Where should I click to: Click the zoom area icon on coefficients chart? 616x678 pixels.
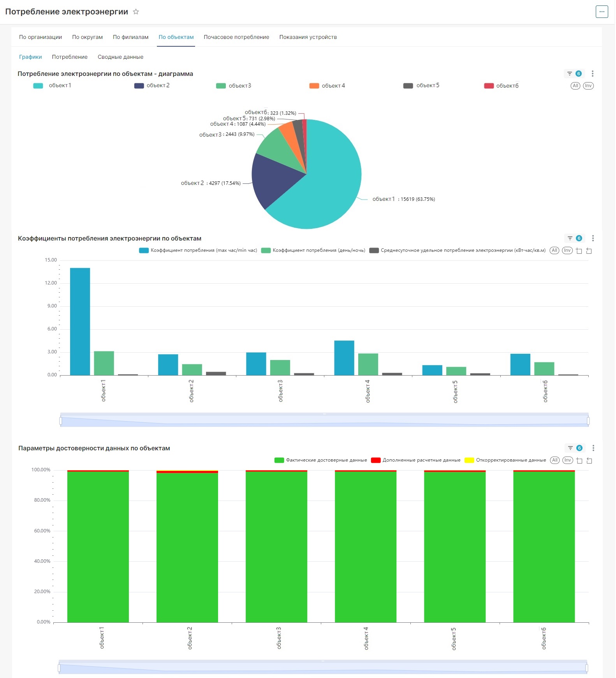tap(579, 251)
